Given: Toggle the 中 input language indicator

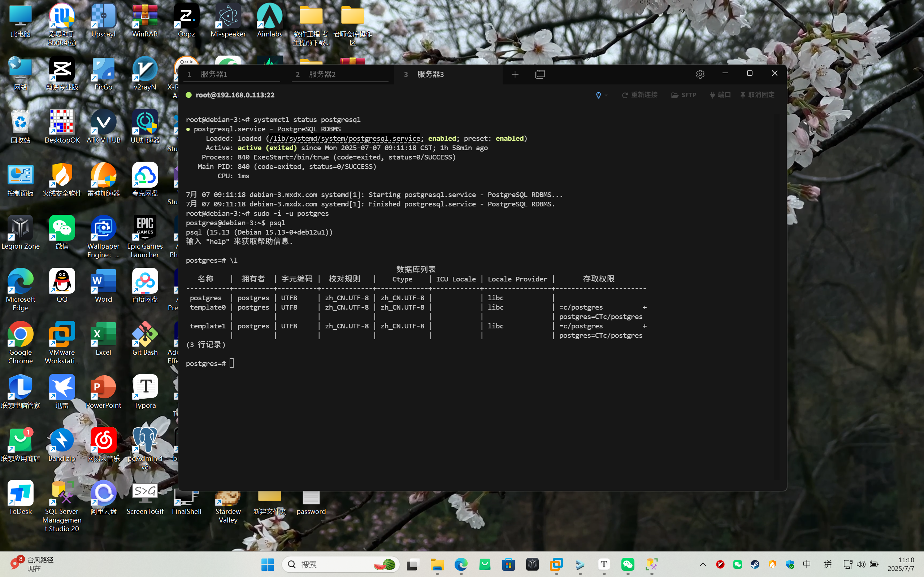Looking at the screenshot, I should [807, 564].
